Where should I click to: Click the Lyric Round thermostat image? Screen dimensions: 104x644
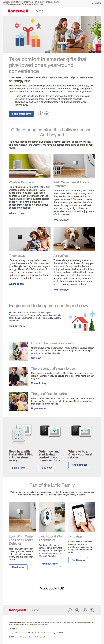(52, 517)
